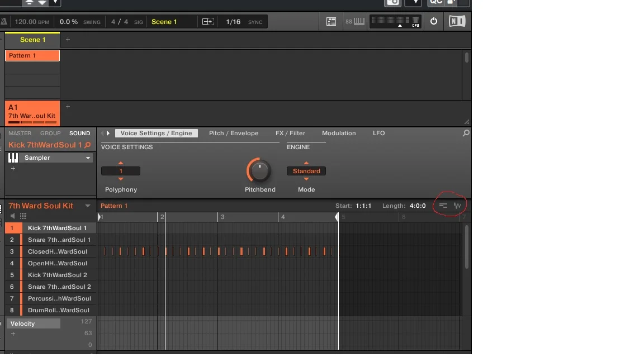This screenshot has width=644, height=362.
Task: Click the 0.0 % swing field
Action: point(69,22)
